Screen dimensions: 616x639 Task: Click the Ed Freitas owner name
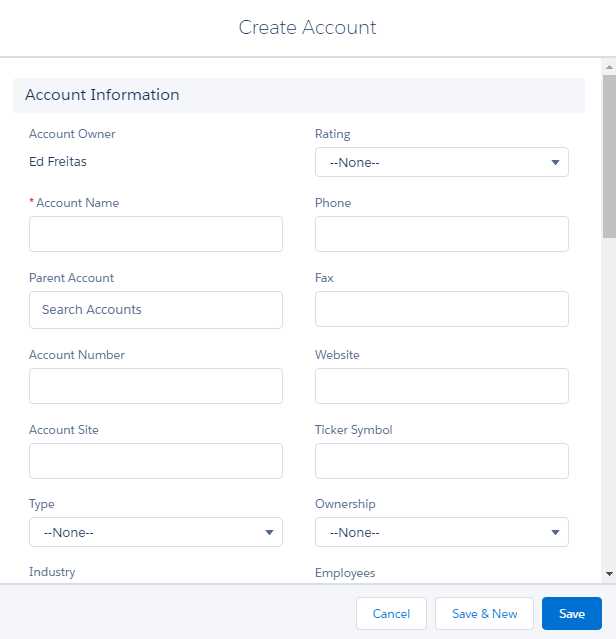(58, 162)
